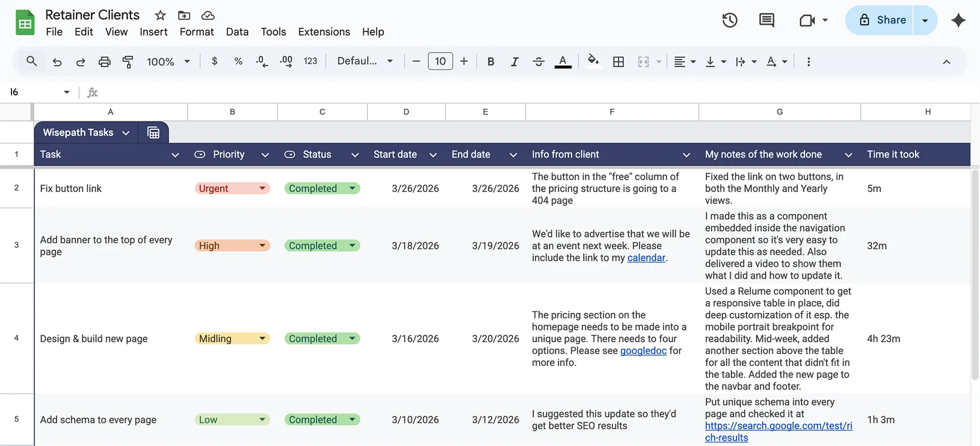
Task: Select the '4h 23m' time cell
Action: (x=915, y=338)
